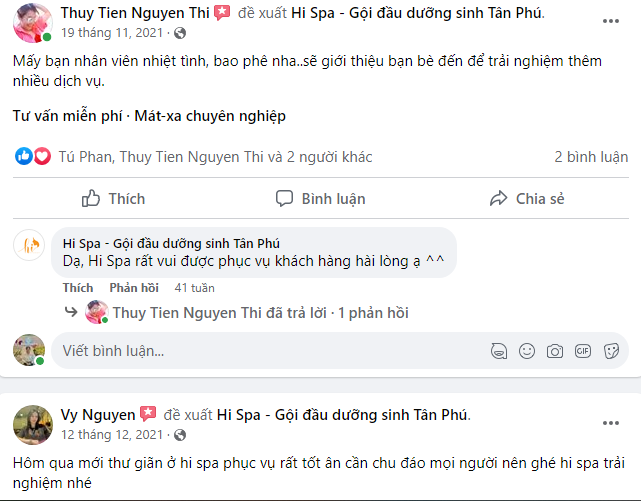This screenshot has height=501, width=641.
Task: Attach a photo using the camera icon
Action: coord(555,351)
